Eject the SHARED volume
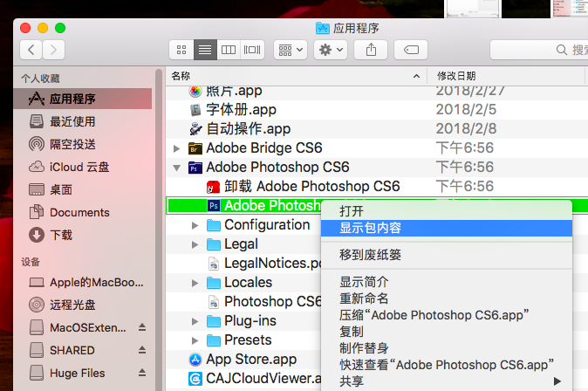588x391 pixels. 142,350
